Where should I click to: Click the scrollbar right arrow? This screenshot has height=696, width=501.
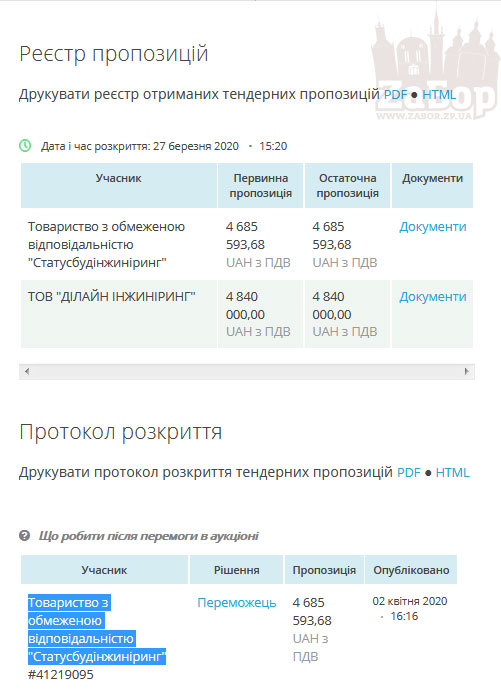pyautogui.click(x=466, y=372)
